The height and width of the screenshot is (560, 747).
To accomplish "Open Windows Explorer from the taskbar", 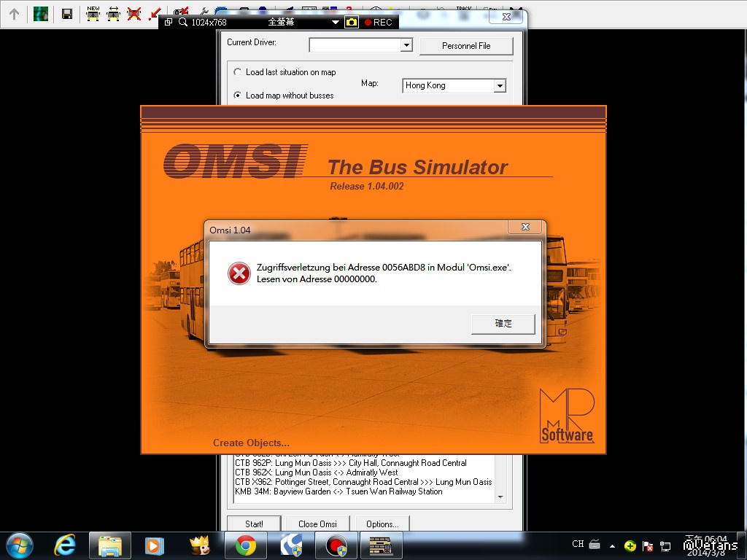I will tap(110, 545).
